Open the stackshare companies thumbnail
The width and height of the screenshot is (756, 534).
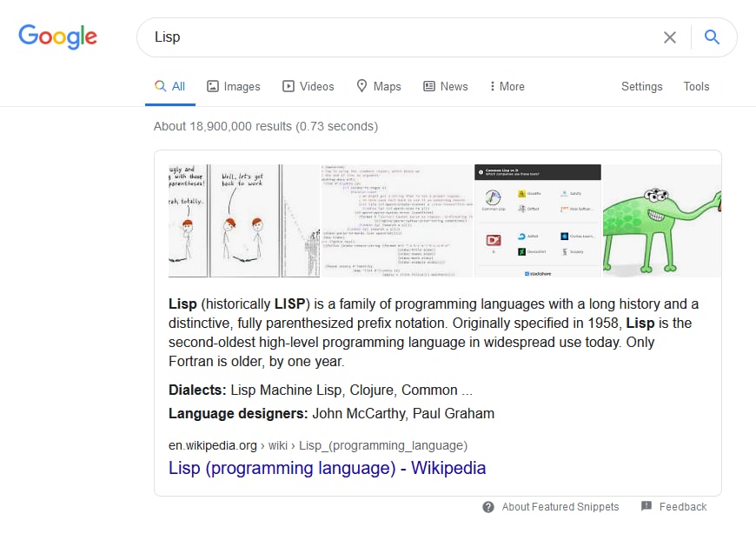click(x=538, y=221)
